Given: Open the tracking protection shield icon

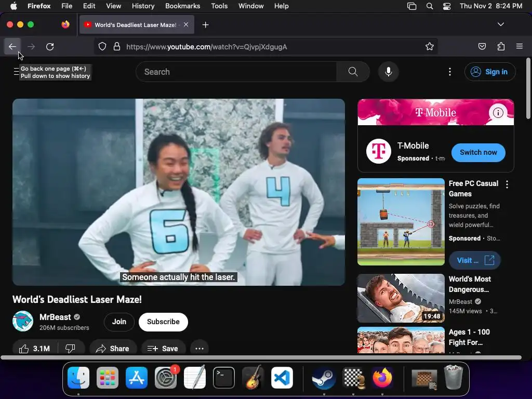Looking at the screenshot, I should pos(102,46).
